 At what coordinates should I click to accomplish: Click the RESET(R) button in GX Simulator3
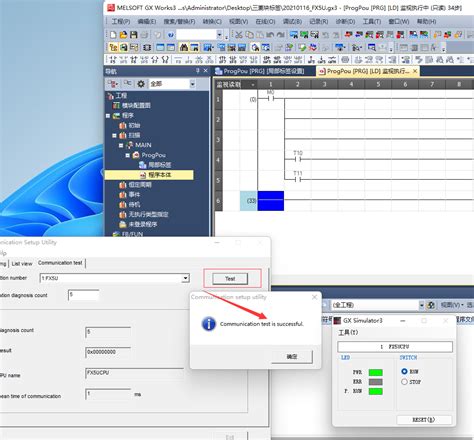(424, 420)
